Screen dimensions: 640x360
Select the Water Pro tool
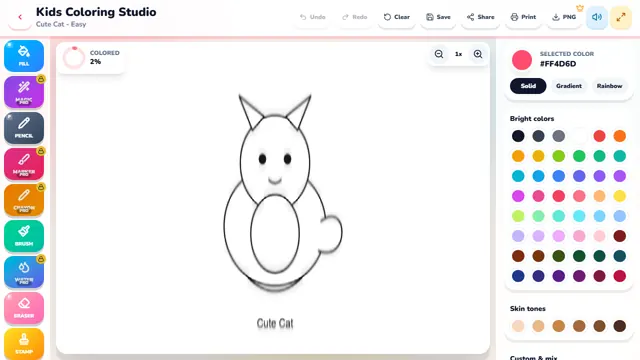coord(24,272)
